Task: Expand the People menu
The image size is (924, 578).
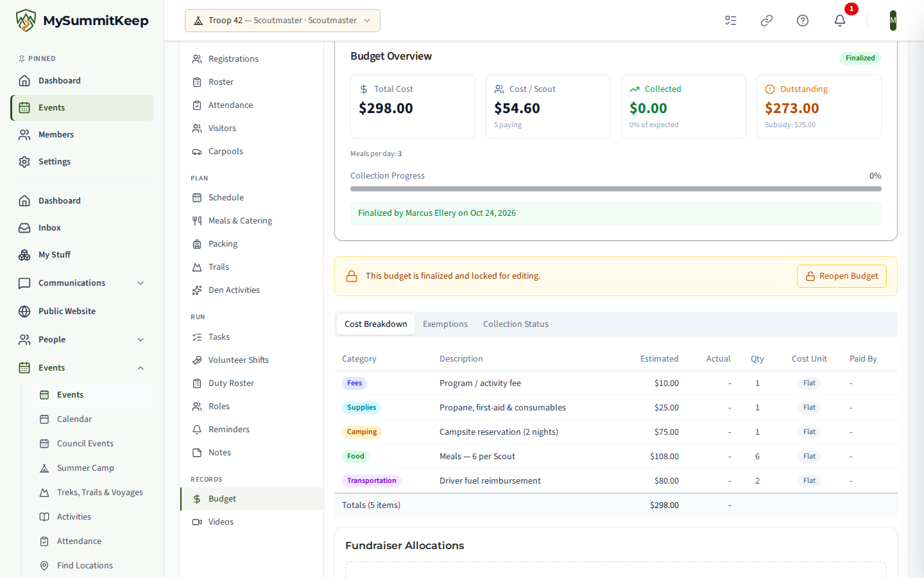Action: [x=82, y=340]
